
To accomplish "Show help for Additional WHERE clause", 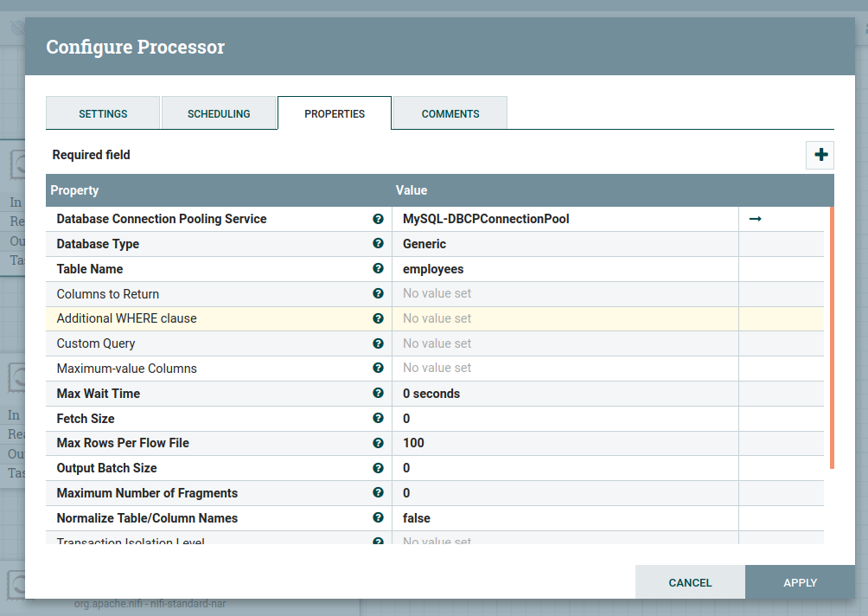I will coord(378,319).
